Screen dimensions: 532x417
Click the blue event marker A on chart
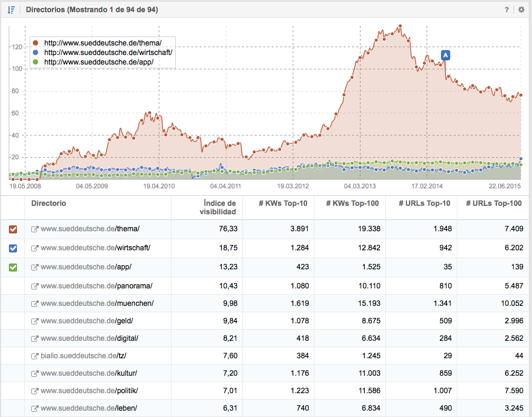[x=445, y=55]
